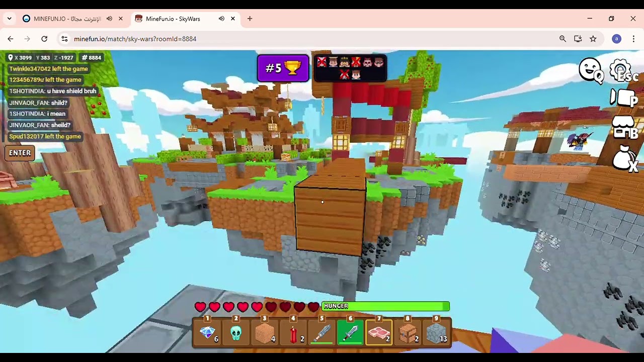The height and width of the screenshot is (362, 644).
Task: Switch to MineFun.io - SkyWars tab
Action: tap(173, 19)
